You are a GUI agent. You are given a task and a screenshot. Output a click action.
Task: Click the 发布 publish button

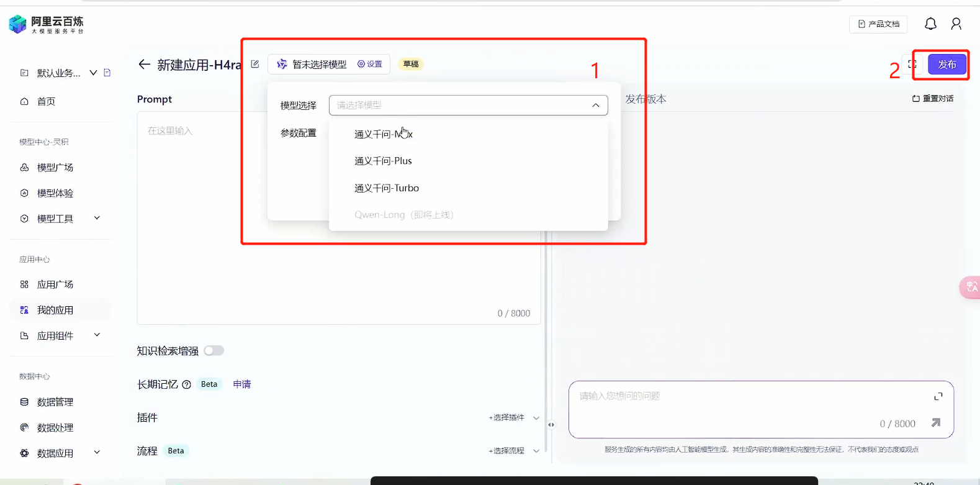click(947, 65)
